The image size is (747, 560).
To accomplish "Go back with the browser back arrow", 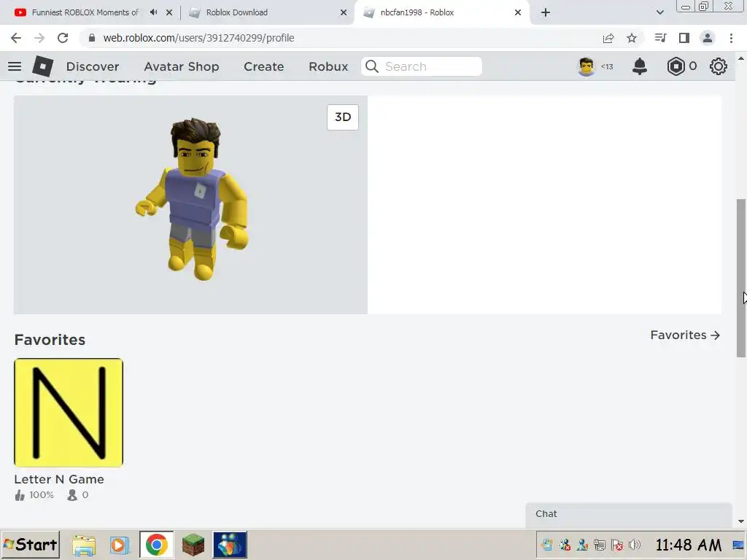I will pyautogui.click(x=16, y=38).
